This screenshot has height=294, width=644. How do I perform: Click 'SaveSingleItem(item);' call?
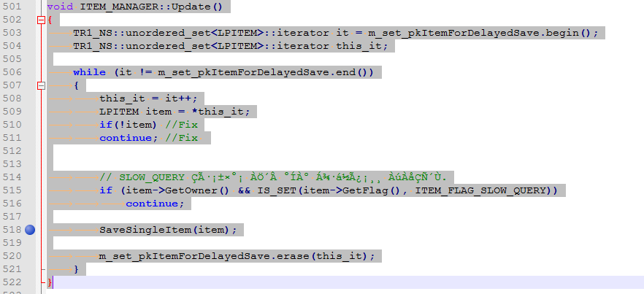169,230
